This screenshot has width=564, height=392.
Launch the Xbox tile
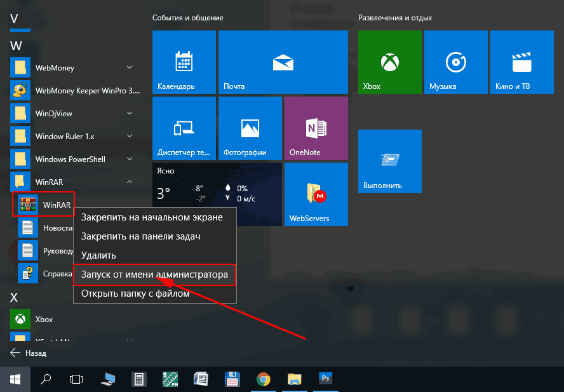coord(389,62)
